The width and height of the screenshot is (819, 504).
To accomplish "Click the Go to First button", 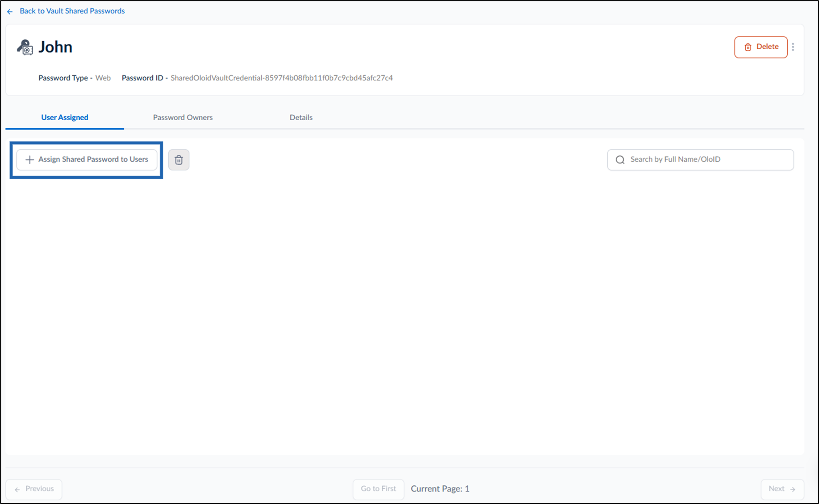I will [x=378, y=489].
